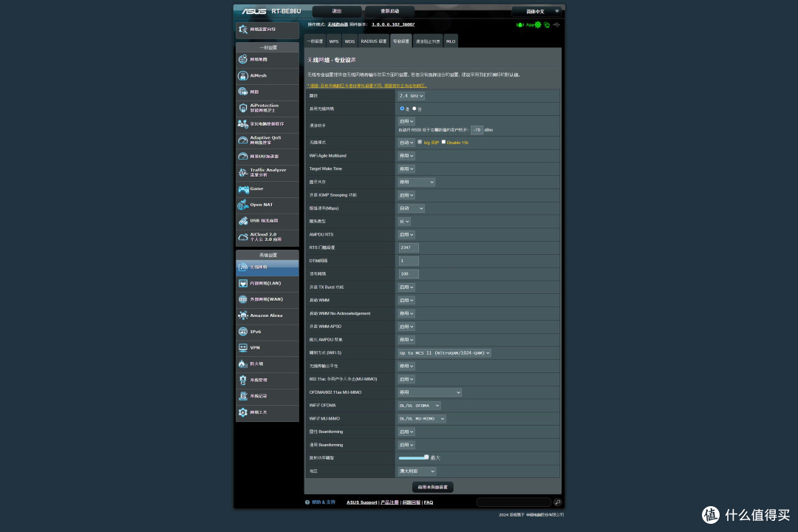Open the region dropdown at the bottom
This screenshot has height=532, width=798.
pyautogui.click(x=417, y=471)
